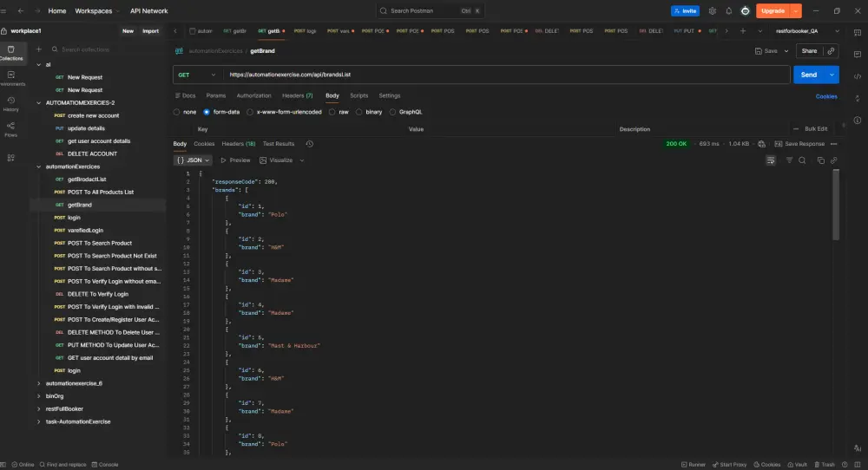The height and width of the screenshot is (470, 868).
Task: Open the Save dropdown arrow
Action: pos(786,51)
